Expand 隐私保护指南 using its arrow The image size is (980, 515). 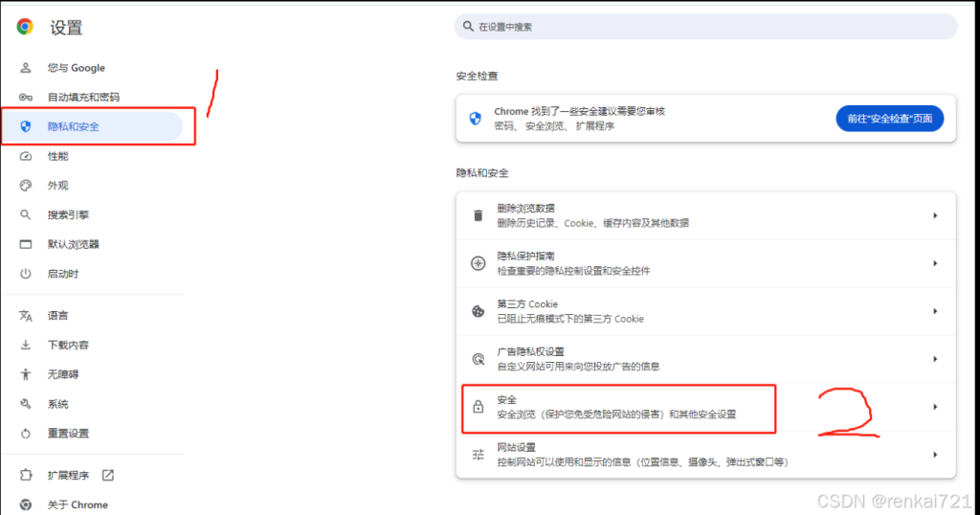[936, 263]
